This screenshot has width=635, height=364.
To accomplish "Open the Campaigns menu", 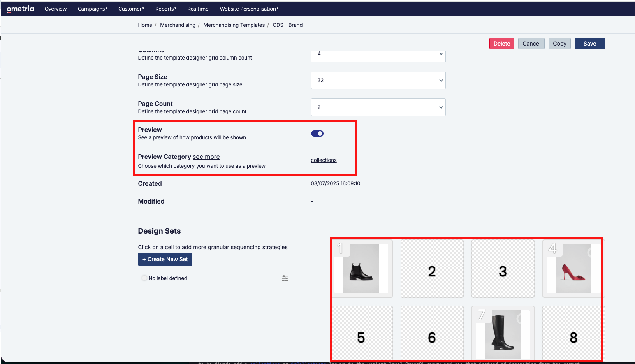I will pos(92,9).
